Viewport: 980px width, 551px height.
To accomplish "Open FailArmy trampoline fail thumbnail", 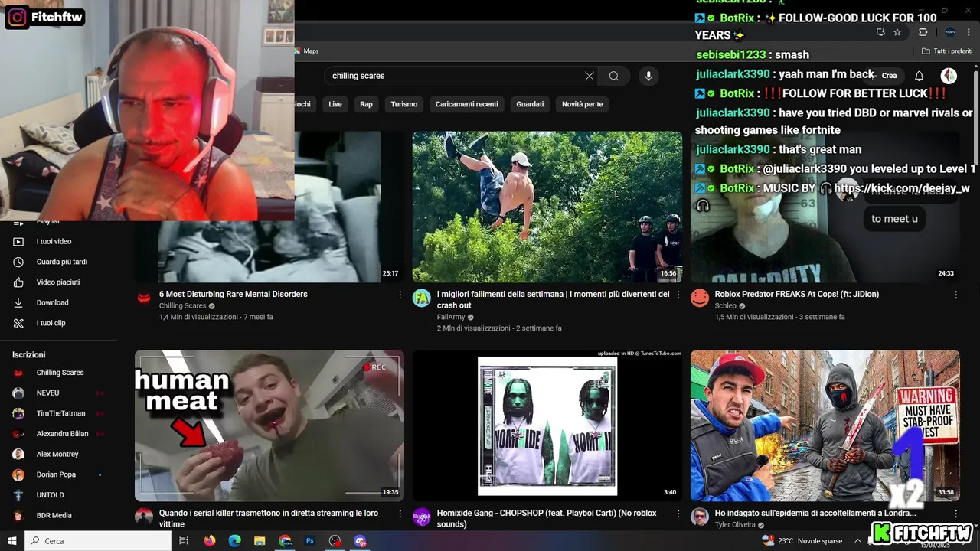I will click(547, 207).
